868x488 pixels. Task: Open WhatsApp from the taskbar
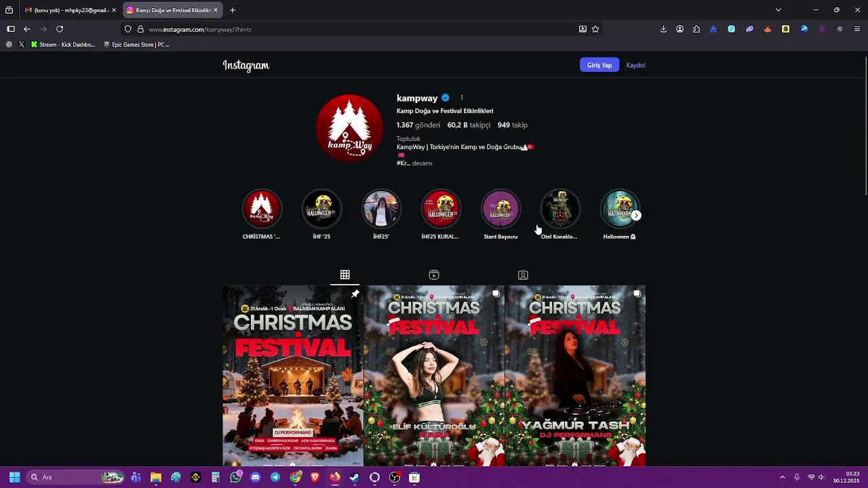click(235, 477)
